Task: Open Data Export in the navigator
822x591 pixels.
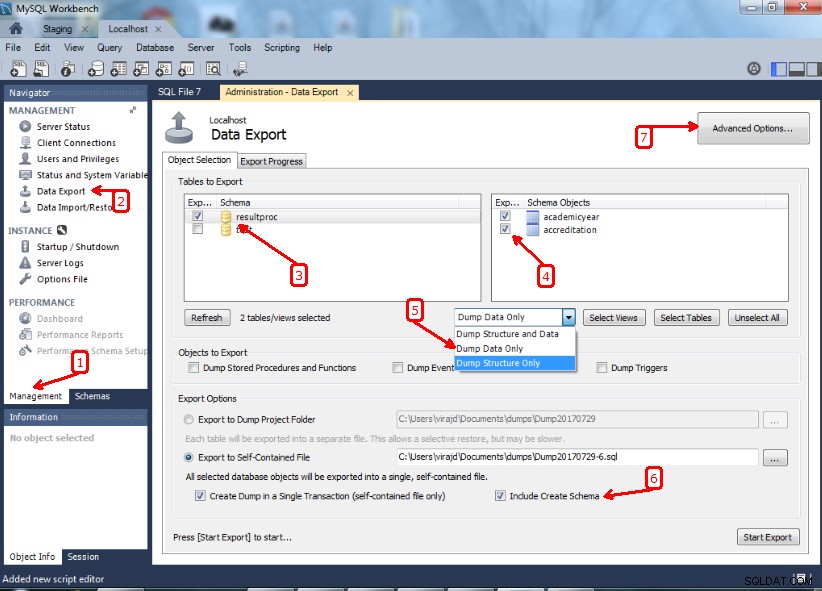Action: coord(61,191)
